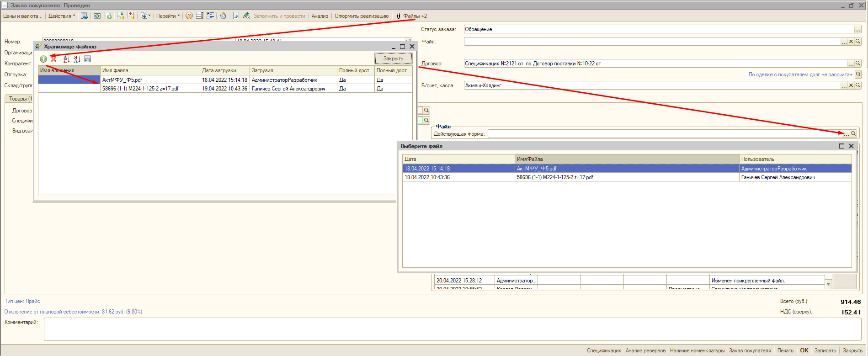
Task: Click the paperclip Файлы +2 button
Action: 411,16
